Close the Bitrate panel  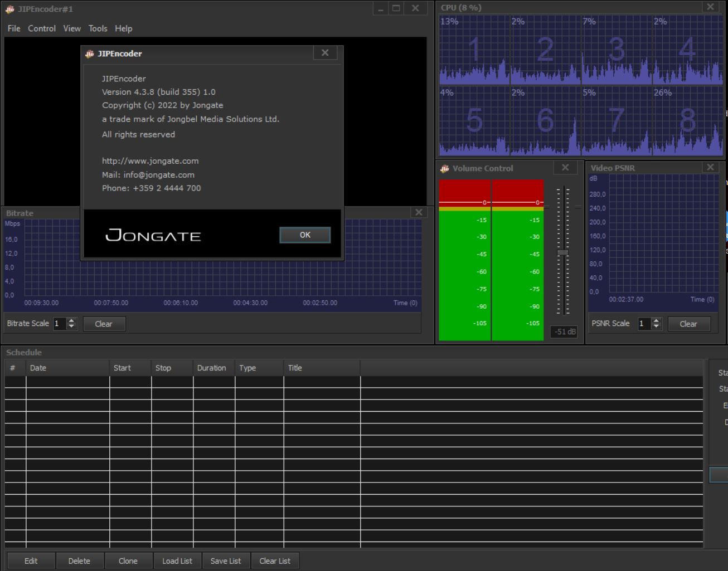click(419, 212)
